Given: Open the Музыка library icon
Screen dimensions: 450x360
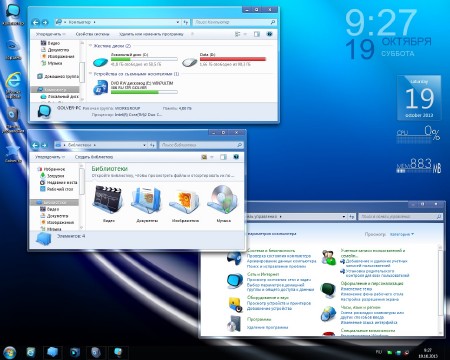Looking at the screenshot, I should point(223,200).
